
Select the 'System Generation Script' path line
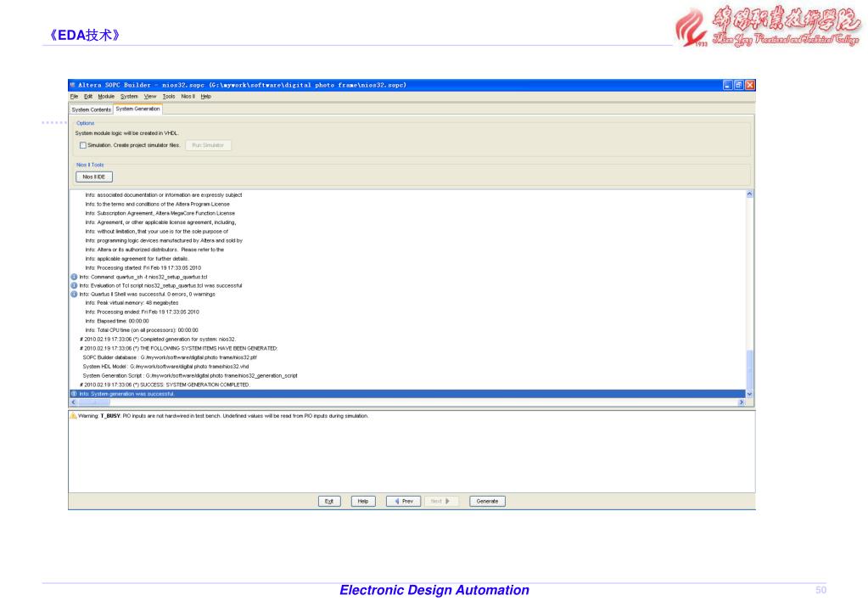(190, 375)
